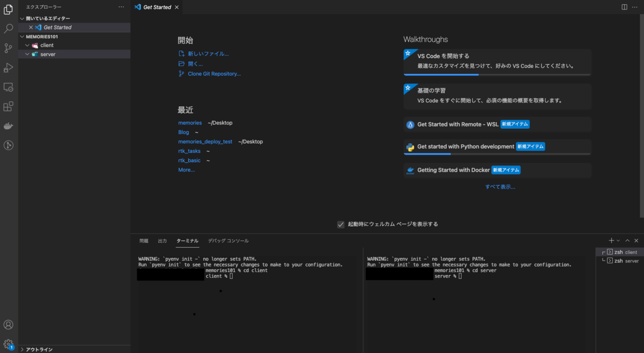This screenshot has height=353, width=644.
Task: Click the client folder icon
Action: (x=35, y=45)
